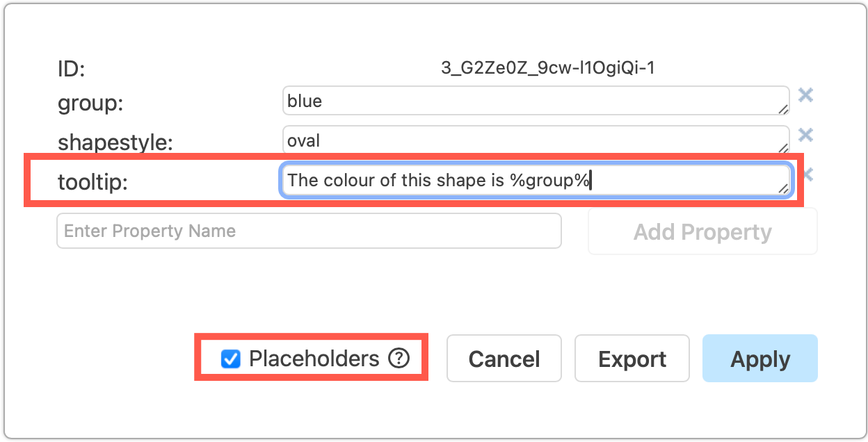Delete the "shapestyle" property
Viewport: 868px width, 442px height.
tap(805, 136)
